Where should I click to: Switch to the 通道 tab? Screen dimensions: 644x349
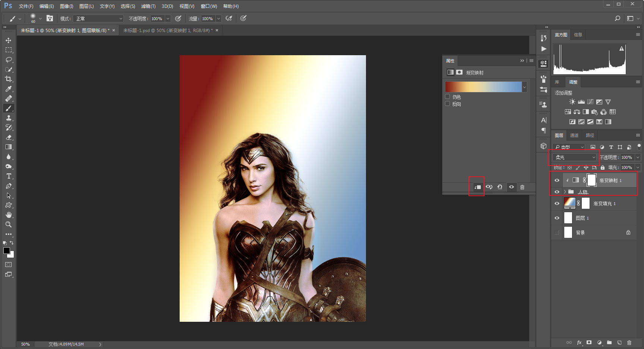(574, 135)
